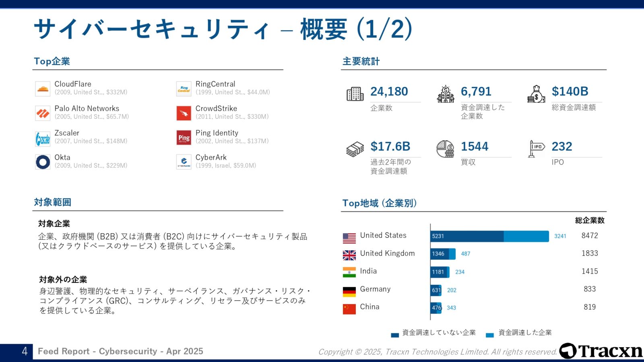The width and height of the screenshot is (644, 362).
Task: Click the Tracxn logo in footer
Action: coord(601,351)
